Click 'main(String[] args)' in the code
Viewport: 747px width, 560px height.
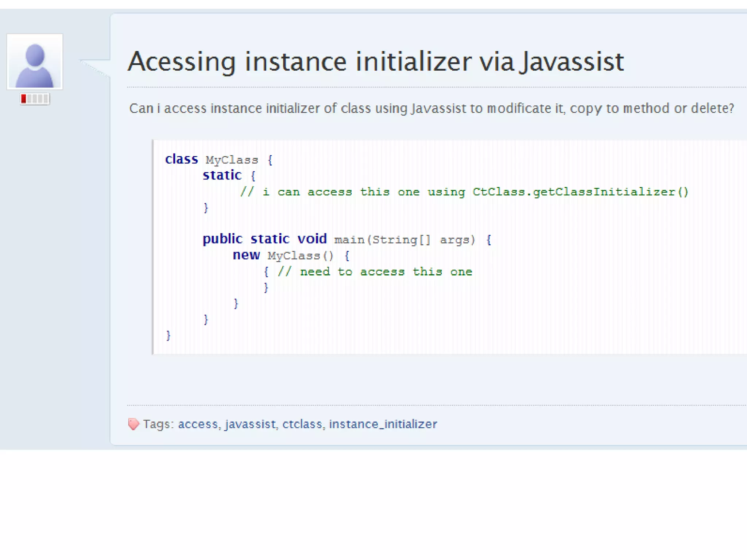click(x=405, y=240)
